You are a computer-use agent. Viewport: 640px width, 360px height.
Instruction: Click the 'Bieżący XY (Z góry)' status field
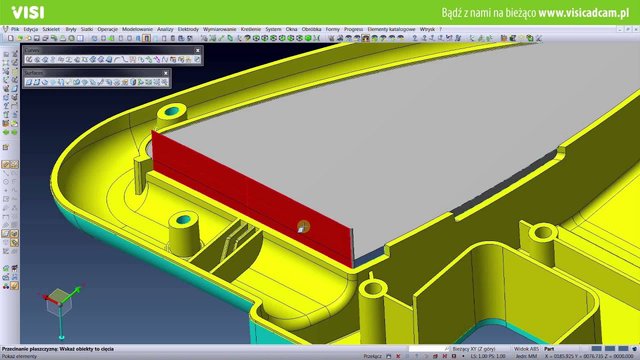click(473, 349)
